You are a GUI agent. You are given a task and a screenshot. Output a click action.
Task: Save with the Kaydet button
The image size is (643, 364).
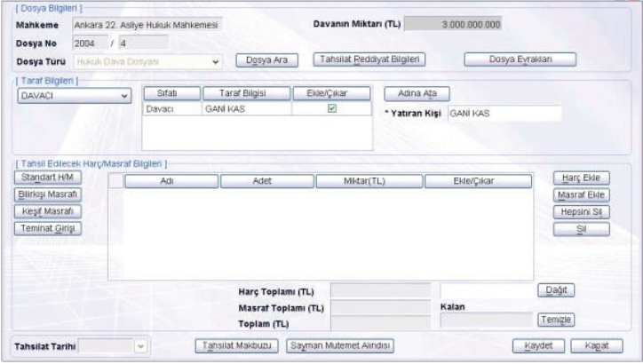click(536, 345)
